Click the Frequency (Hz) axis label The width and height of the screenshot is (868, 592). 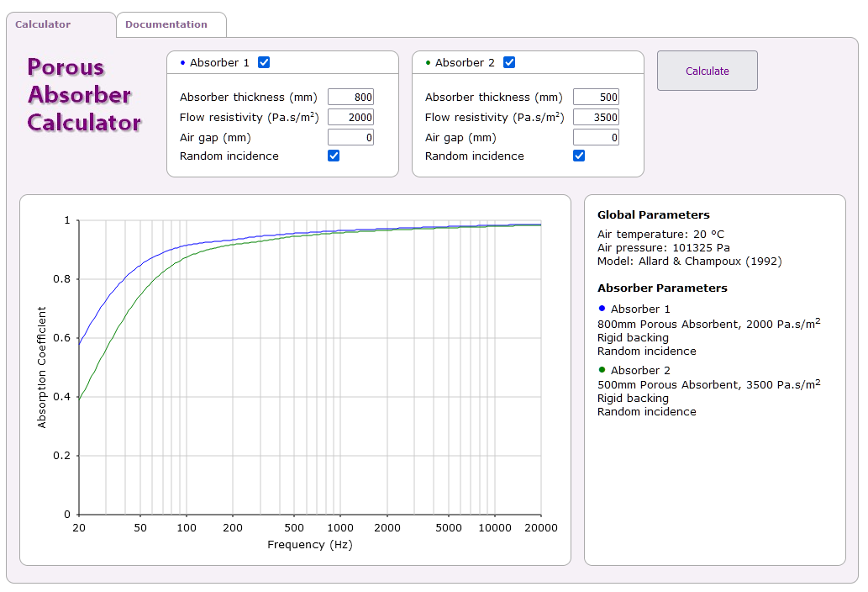(309, 545)
